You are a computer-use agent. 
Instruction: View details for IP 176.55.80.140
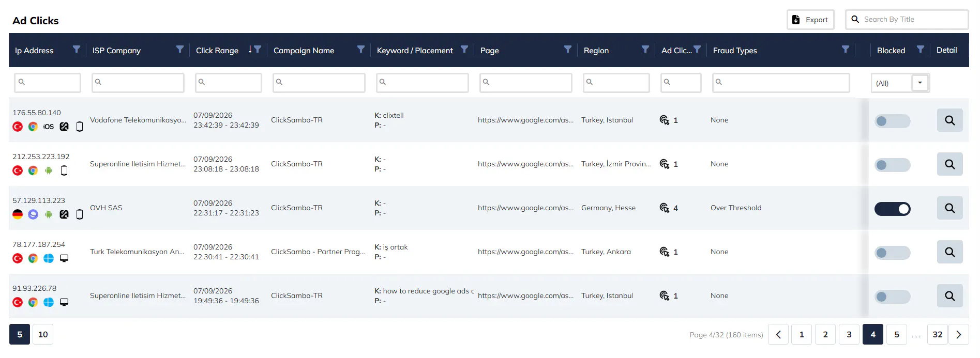[x=950, y=120]
